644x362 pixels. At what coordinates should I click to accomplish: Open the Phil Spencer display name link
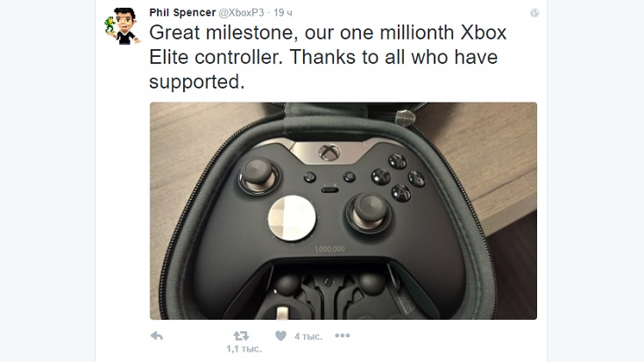tap(182, 13)
